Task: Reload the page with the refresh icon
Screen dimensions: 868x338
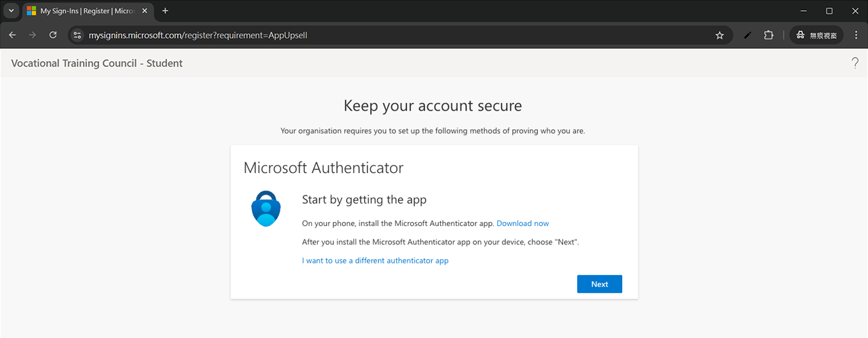Action: pyautogui.click(x=53, y=35)
